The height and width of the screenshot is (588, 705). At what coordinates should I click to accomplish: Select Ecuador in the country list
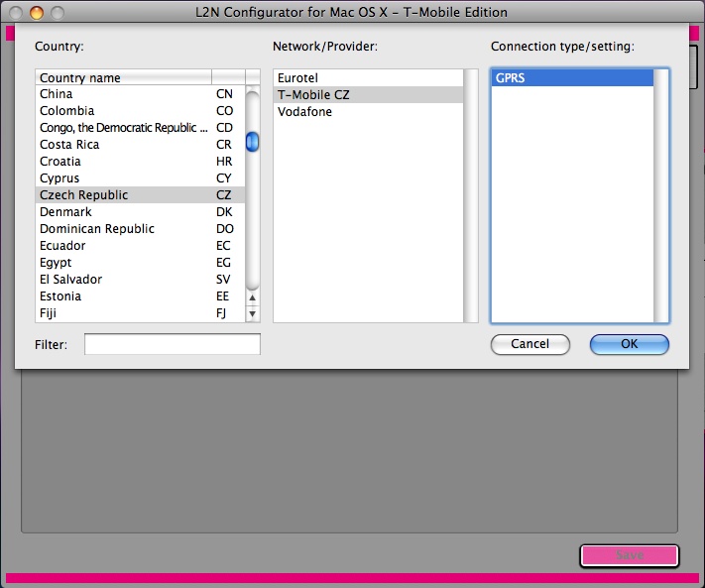[140, 246]
